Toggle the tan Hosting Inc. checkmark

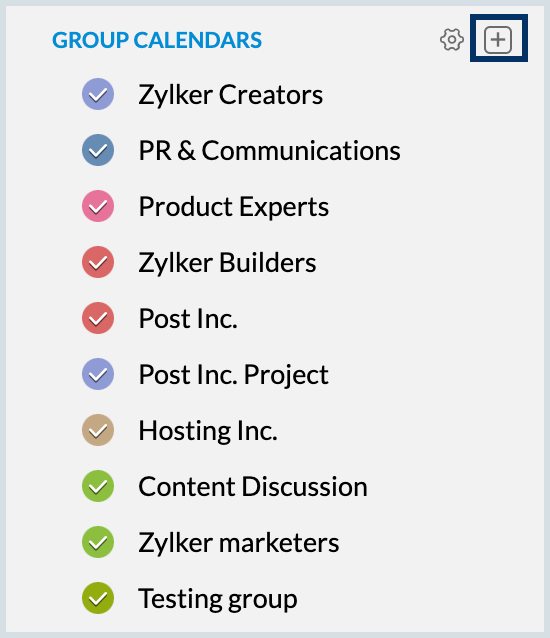[98, 430]
